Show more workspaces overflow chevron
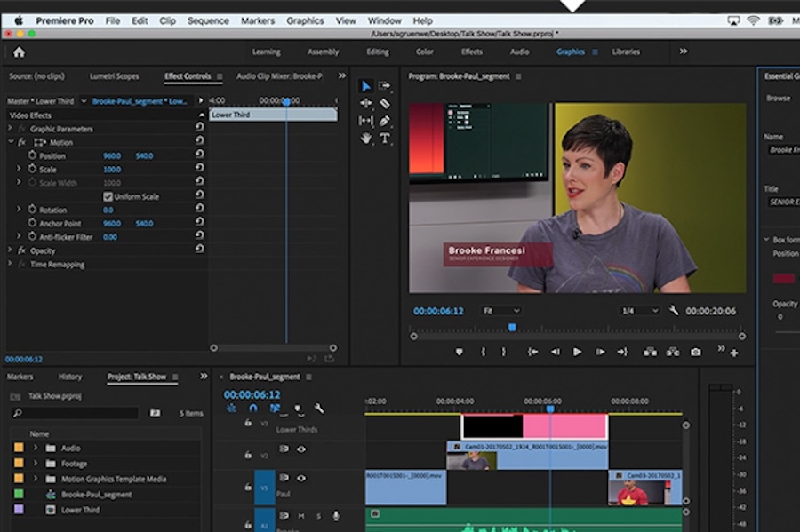 tap(684, 52)
